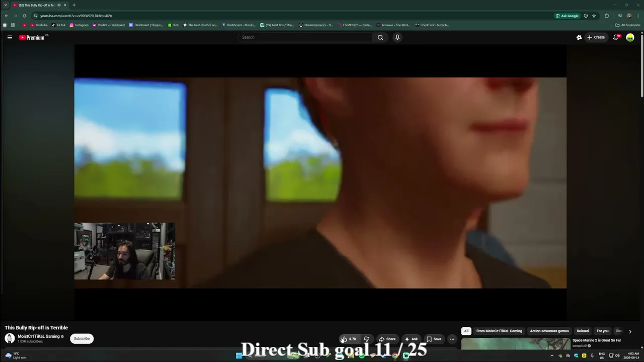
Task: Switch the ENG US input language
Action: click(x=602, y=355)
